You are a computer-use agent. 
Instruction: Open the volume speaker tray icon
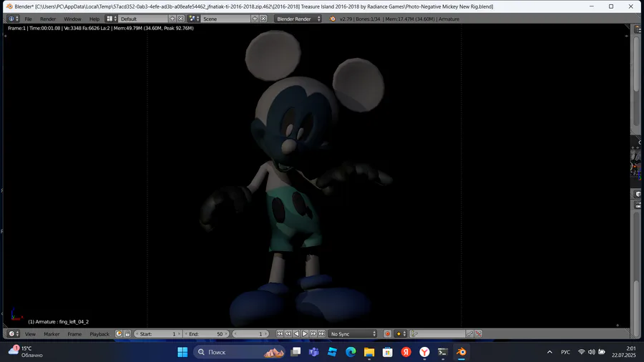[x=592, y=352]
